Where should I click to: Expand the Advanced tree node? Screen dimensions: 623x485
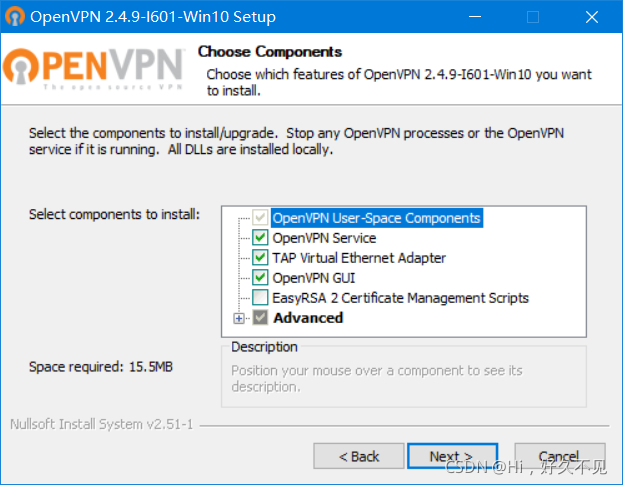[x=239, y=318]
